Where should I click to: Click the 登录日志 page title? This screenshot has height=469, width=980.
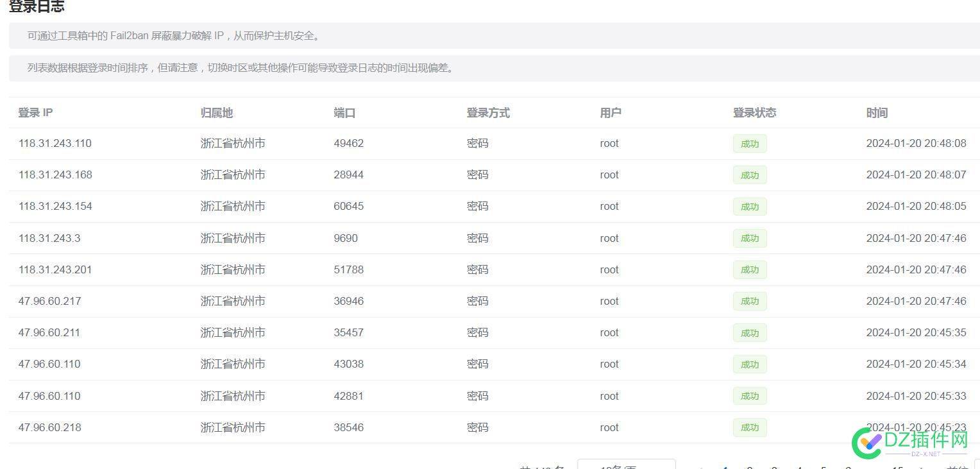pyautogui.click(x=37, y=7)
